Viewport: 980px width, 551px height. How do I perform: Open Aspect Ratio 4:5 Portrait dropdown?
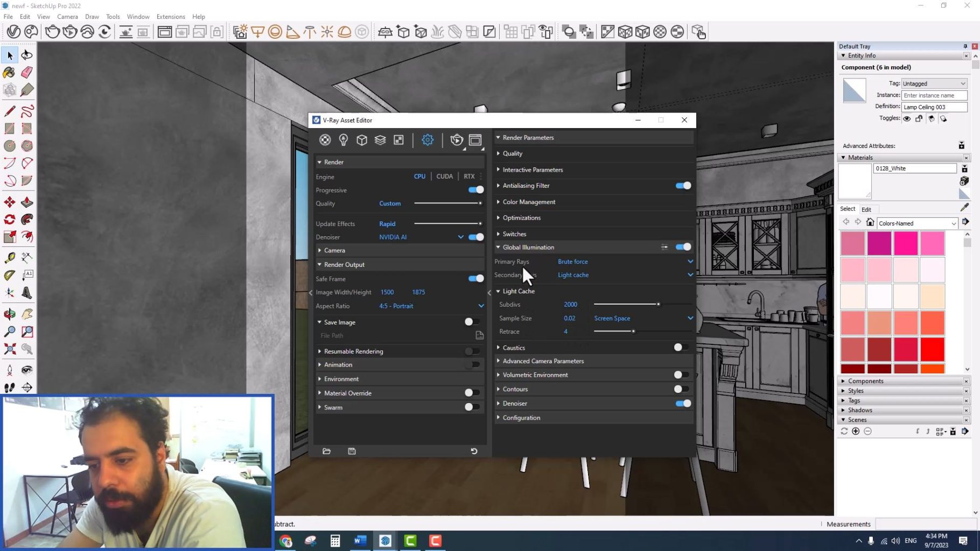(431, 306)
